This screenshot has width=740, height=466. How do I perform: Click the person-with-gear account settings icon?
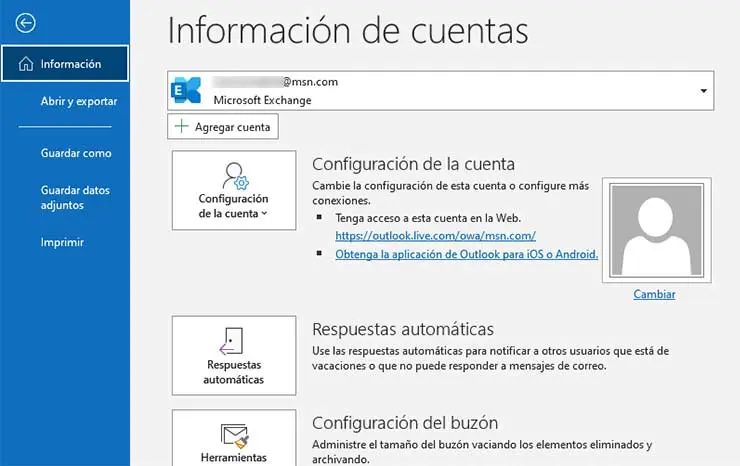[235, 176]
